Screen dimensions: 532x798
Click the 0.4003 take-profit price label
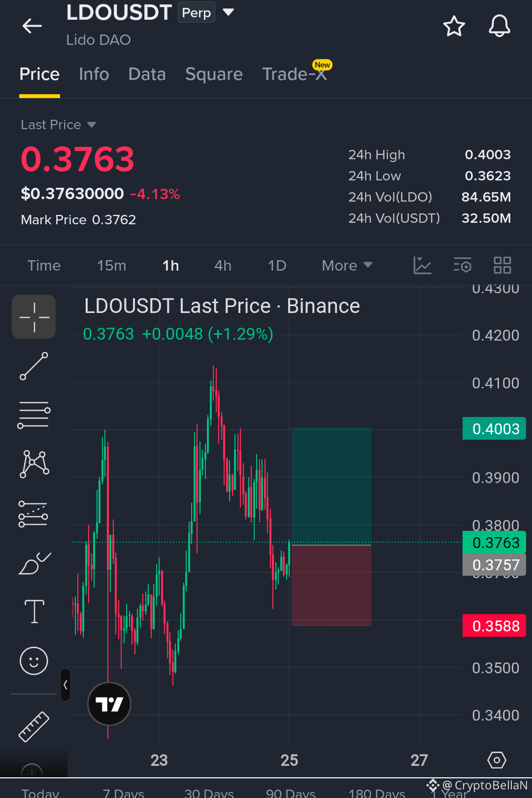[x=494, y=429]
